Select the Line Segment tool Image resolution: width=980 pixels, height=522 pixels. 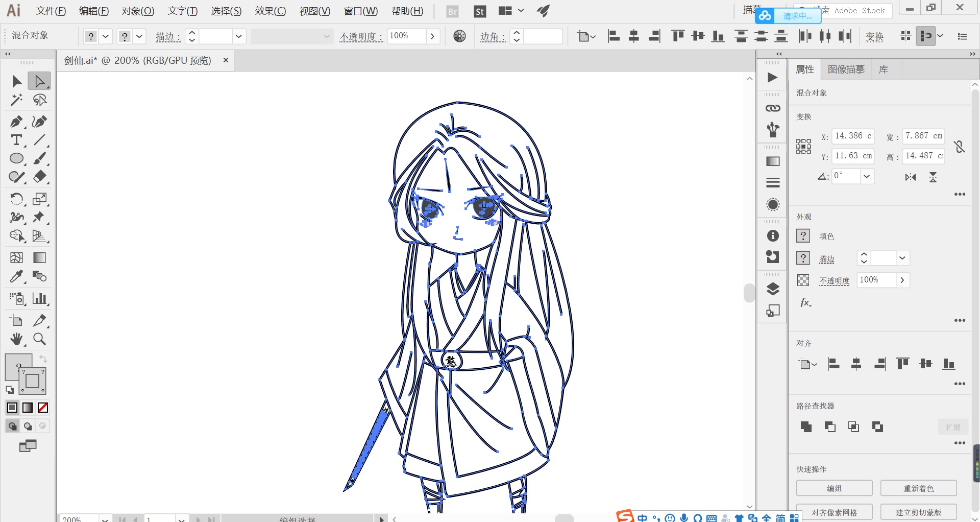(39, 140)
